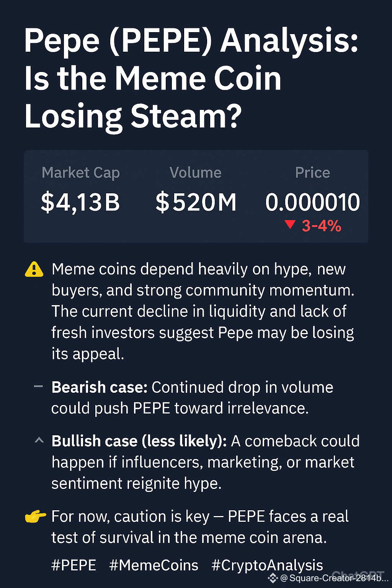Select the Market Cap label
This screenshot has height=588, width=392.
point(81,173)
